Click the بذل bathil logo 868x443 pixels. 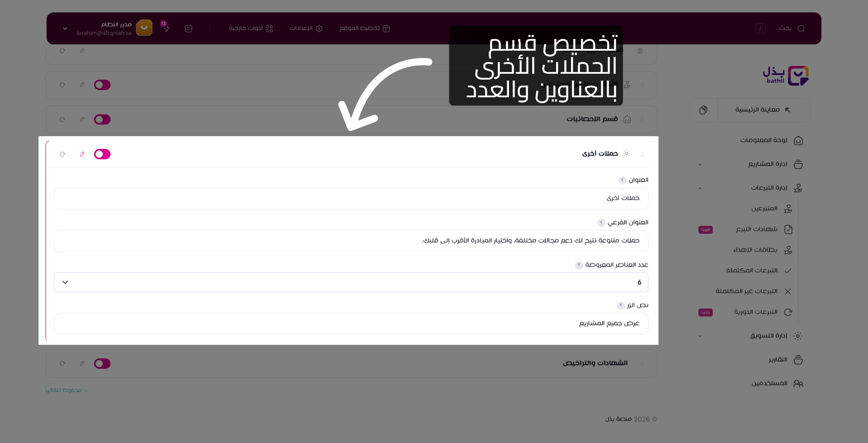(786, 76)
